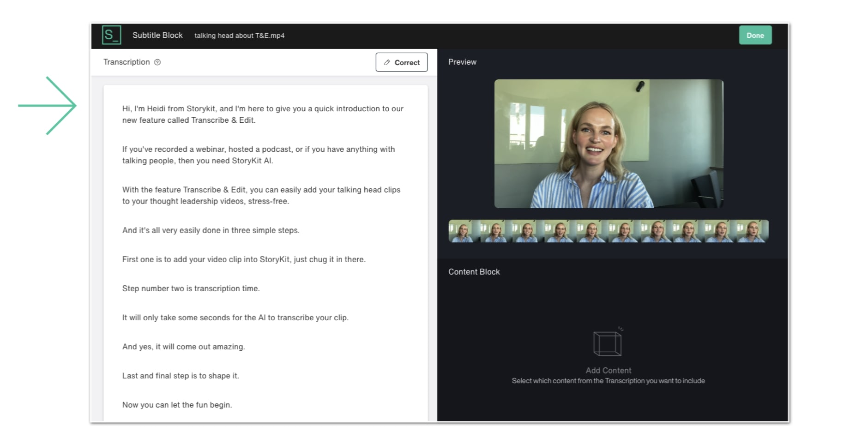Click the file name talking head about T&E.mp4
868x444 pixels.
point(239,36)
